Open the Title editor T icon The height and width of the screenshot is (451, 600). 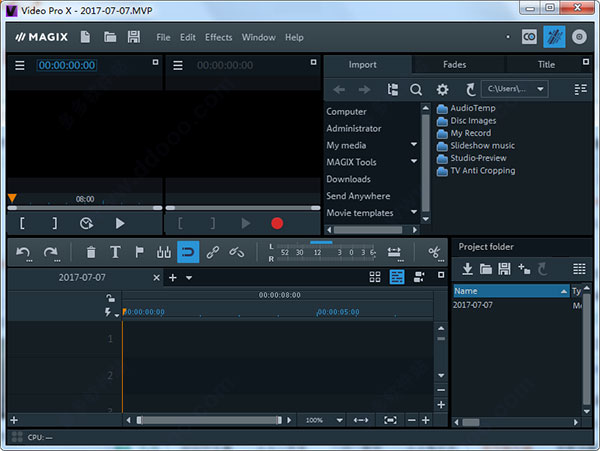click(x=115, y=252)
